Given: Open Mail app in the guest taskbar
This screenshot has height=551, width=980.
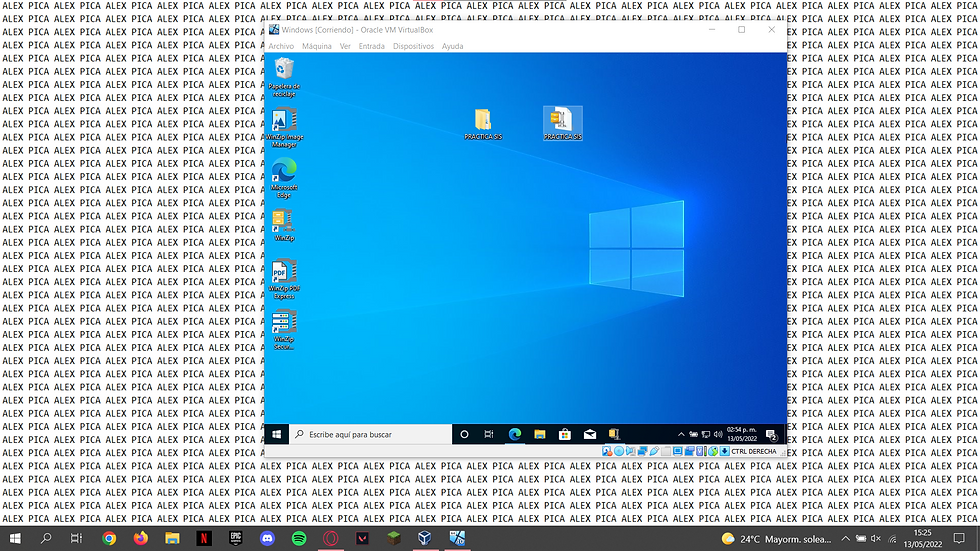Looking at the screenshot, I should [589, 434].
